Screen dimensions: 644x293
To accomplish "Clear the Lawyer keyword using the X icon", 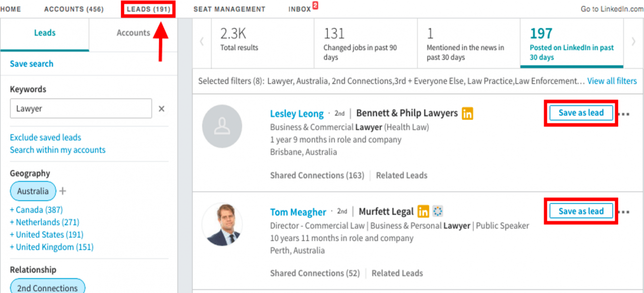I will coord(161,108).
